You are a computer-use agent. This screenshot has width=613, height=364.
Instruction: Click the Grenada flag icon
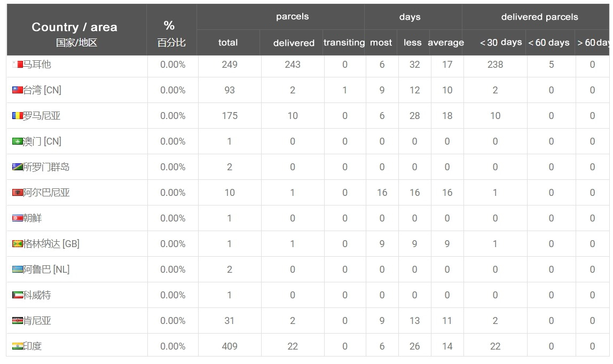(18, 244)
